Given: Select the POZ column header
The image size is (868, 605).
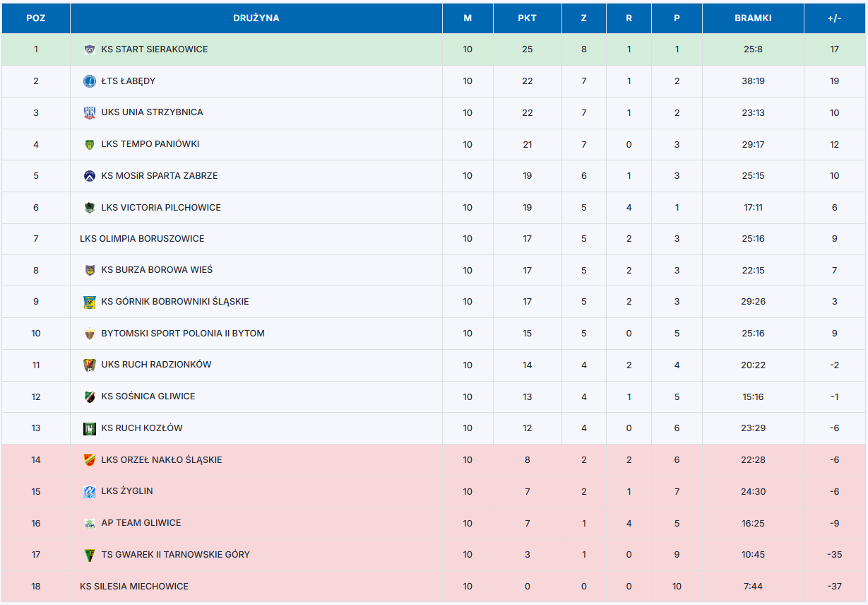Looking at the screenshot, I should tap(36, 18).
